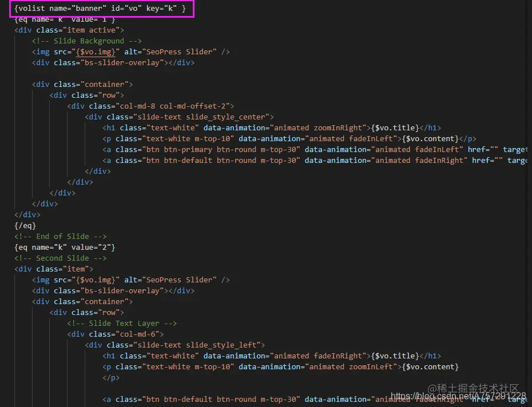Click the Slide Text Layer comment
This screenshot has width=532, height=407.
tap(122, 323)
